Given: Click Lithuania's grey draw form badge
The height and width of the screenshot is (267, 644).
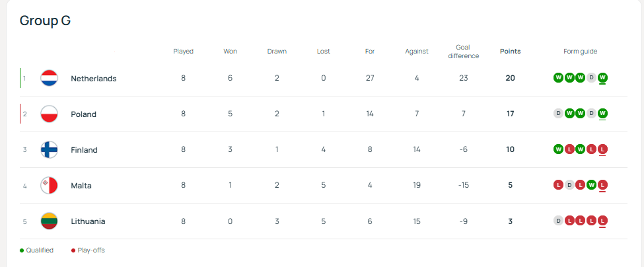Looking at the screenshot, I should [x=558, y=221].
